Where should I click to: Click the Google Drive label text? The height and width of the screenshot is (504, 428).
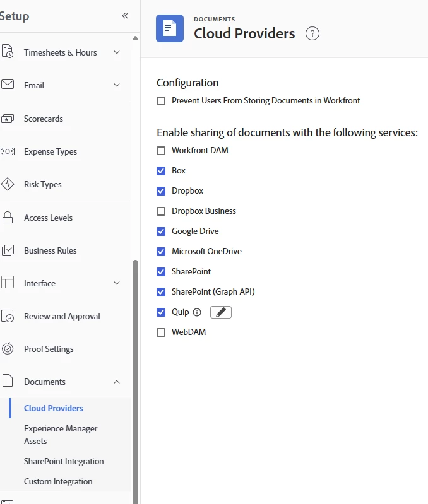[x=195, y=231]
